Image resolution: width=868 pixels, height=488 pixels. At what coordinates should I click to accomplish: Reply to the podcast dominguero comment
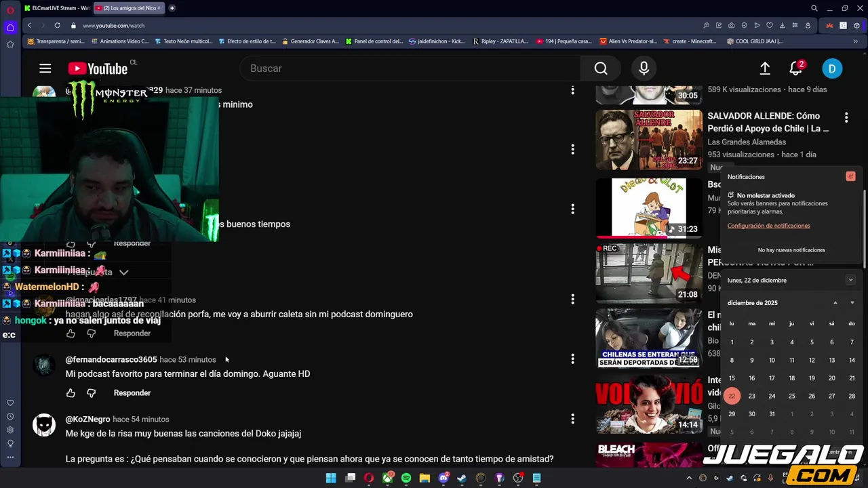pos(132,333)
